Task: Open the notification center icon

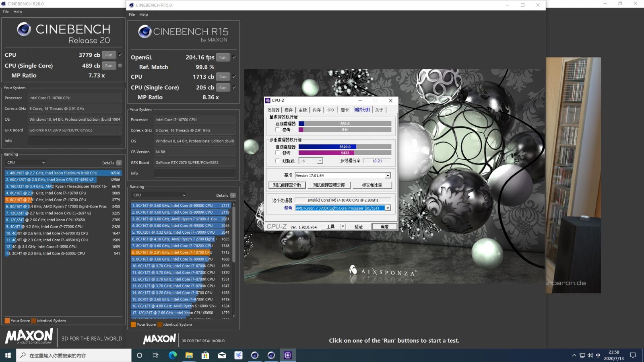Action: coord(633,355)
